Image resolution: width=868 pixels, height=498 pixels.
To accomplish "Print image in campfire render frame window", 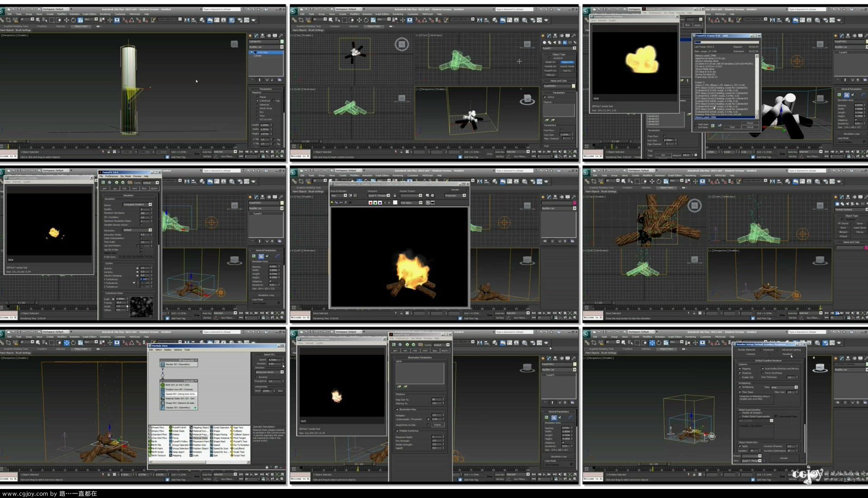I will [x=346, y=202].
